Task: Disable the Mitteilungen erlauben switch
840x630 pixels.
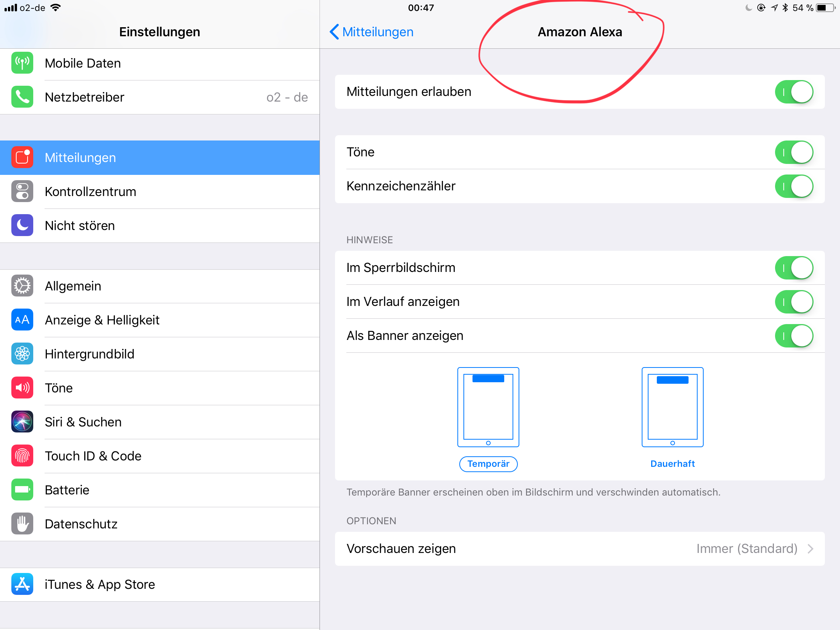Action: 794,91
